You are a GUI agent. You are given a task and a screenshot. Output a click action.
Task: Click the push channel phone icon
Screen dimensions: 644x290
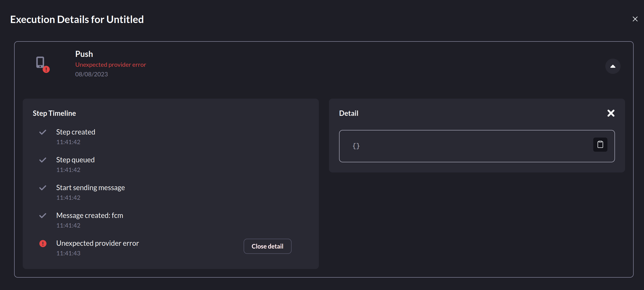(40, 62)
